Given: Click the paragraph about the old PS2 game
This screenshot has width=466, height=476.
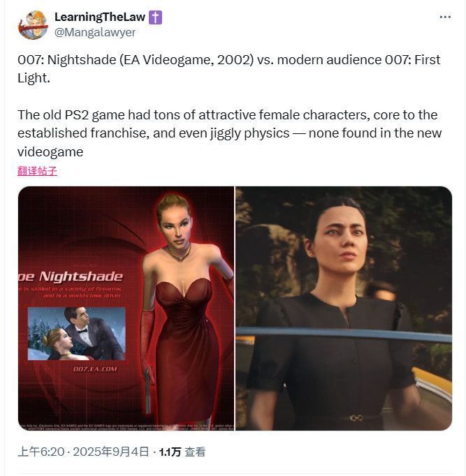Looking at the screenshot, I should click(229, 133).
